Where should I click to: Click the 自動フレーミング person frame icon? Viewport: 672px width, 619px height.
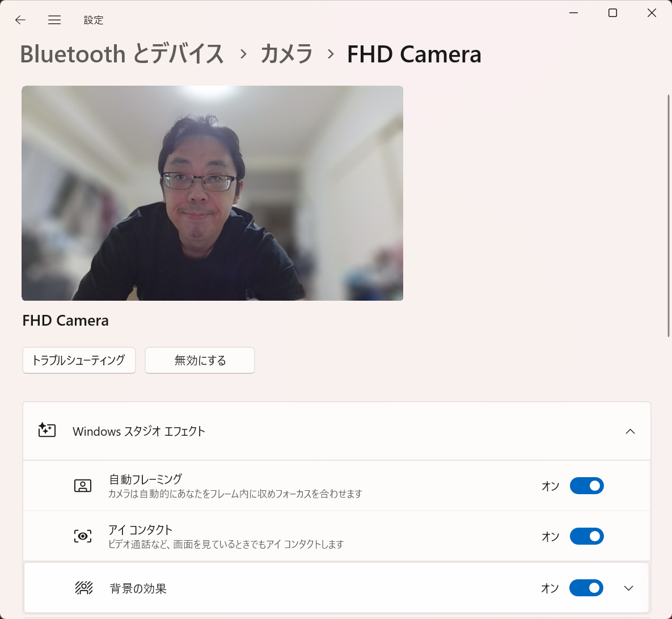point(83,486)
